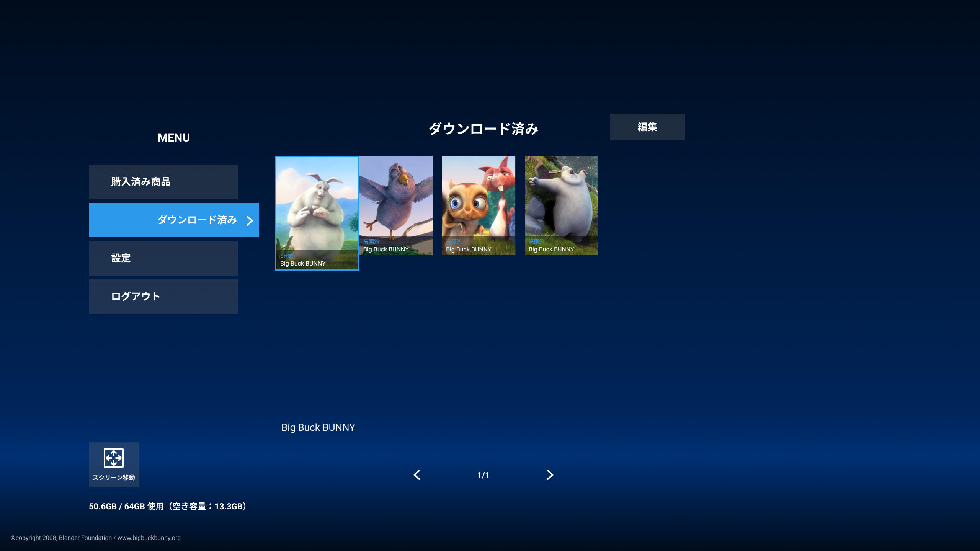Click the Big Buck BUNNY title below thumbnails
The height and width of the screenshot is (551, 980).
click(318, 427)
